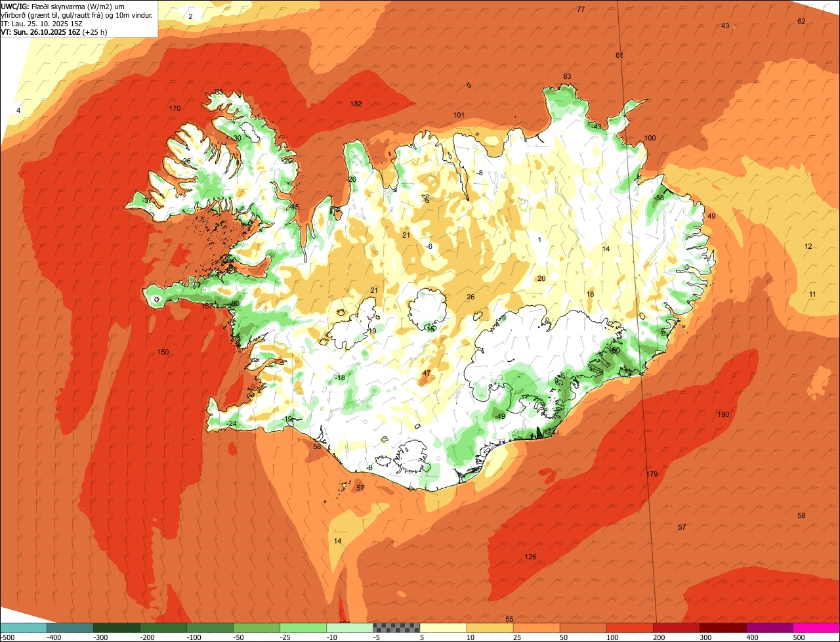840x642 pixels.
Task: Select the map value -6
Action: click(429, 247)
